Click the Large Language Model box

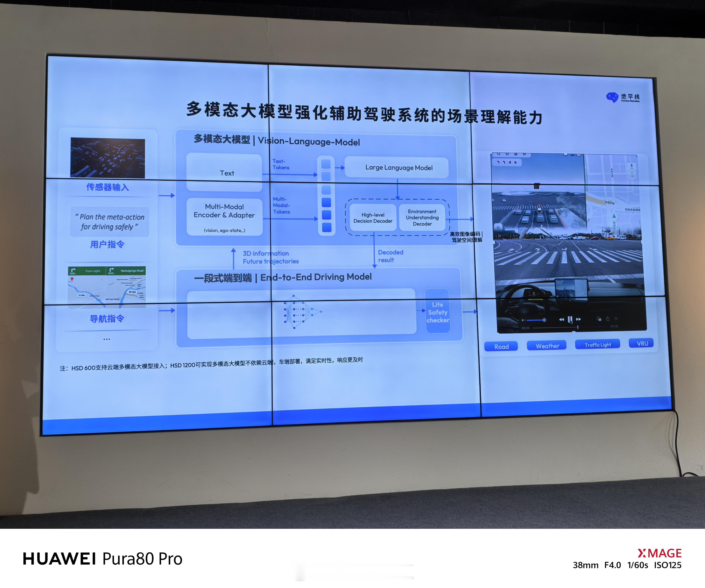click(398, 167)
